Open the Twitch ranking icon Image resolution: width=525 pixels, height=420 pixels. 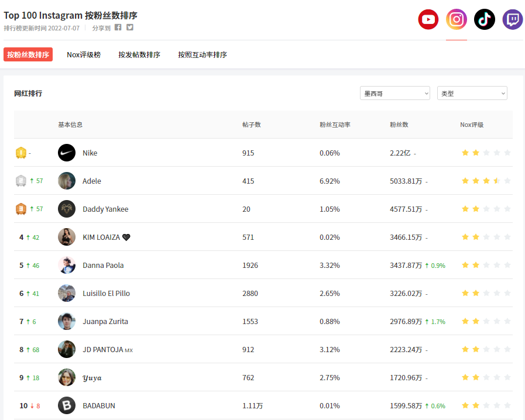(x=513, y=19)
